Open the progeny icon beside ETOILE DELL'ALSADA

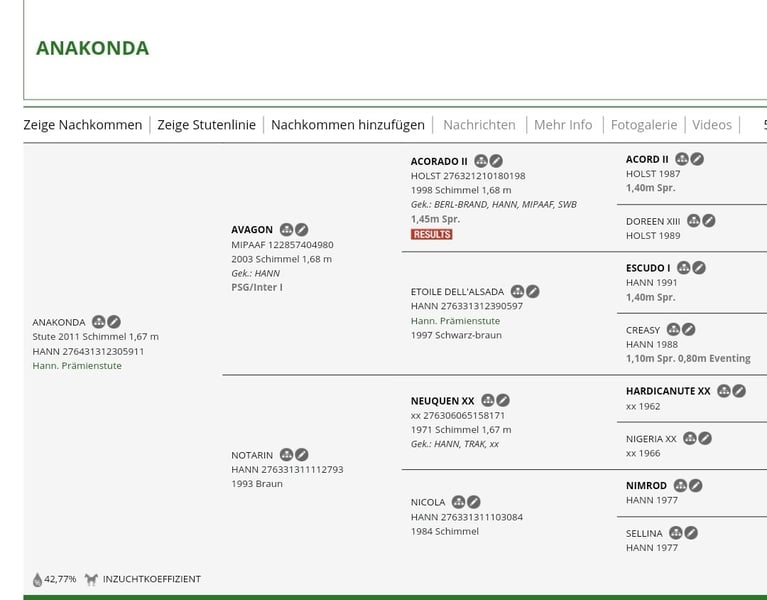click(x=517, y=292)
